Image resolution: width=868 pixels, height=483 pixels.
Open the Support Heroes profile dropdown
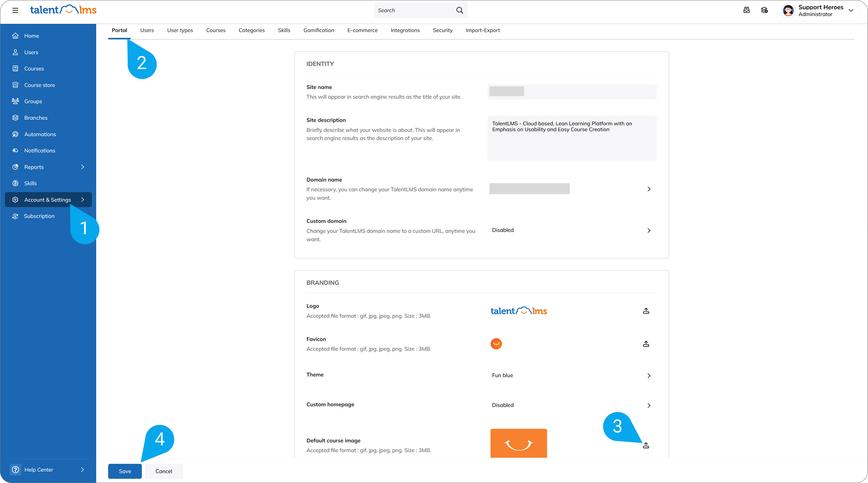[x=851, y=10]
